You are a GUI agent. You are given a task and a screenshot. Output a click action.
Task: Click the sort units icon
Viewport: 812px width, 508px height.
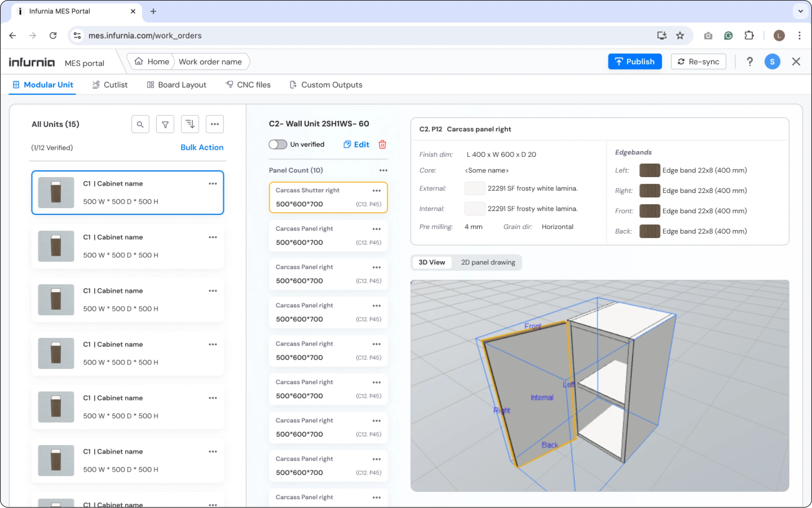[x=190, y=124]
